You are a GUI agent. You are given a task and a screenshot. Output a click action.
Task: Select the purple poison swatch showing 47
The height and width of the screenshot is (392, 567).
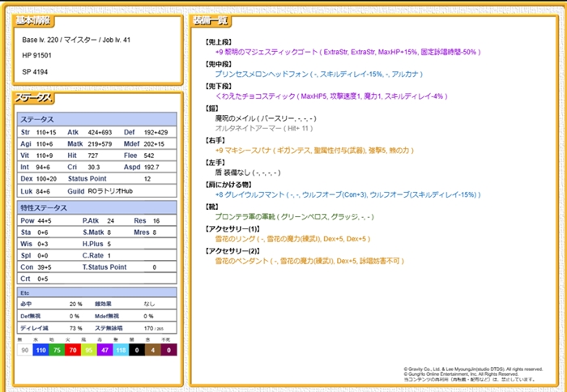point(104,350)
